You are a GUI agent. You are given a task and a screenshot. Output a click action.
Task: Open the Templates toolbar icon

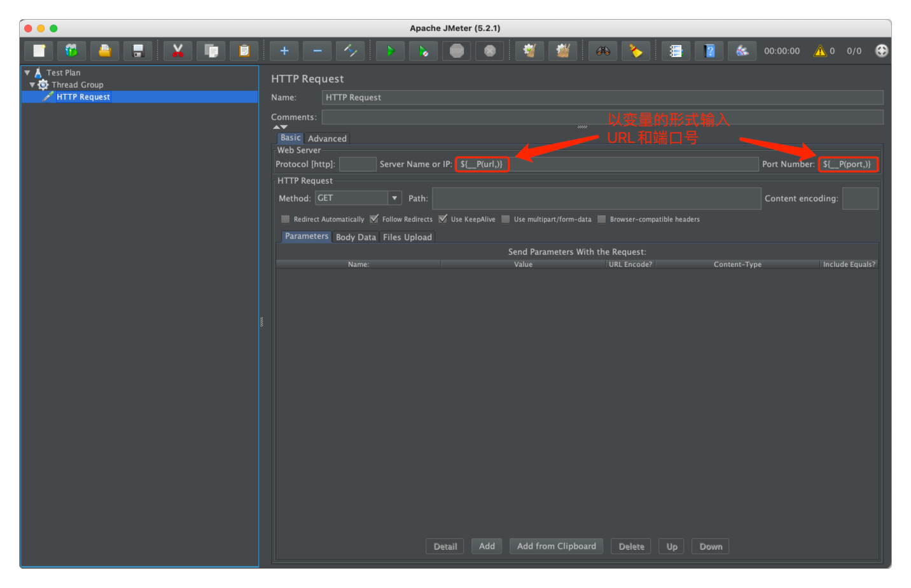71,51
